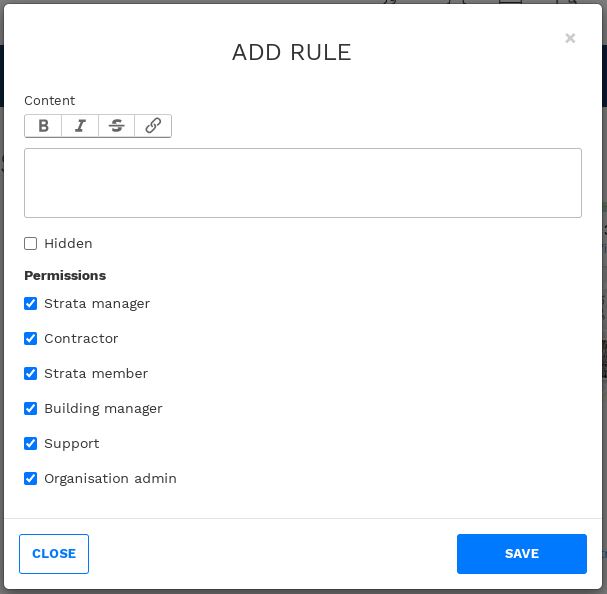
Task: Uncheck the Organisation admin permission
Action: click(31, 479)
